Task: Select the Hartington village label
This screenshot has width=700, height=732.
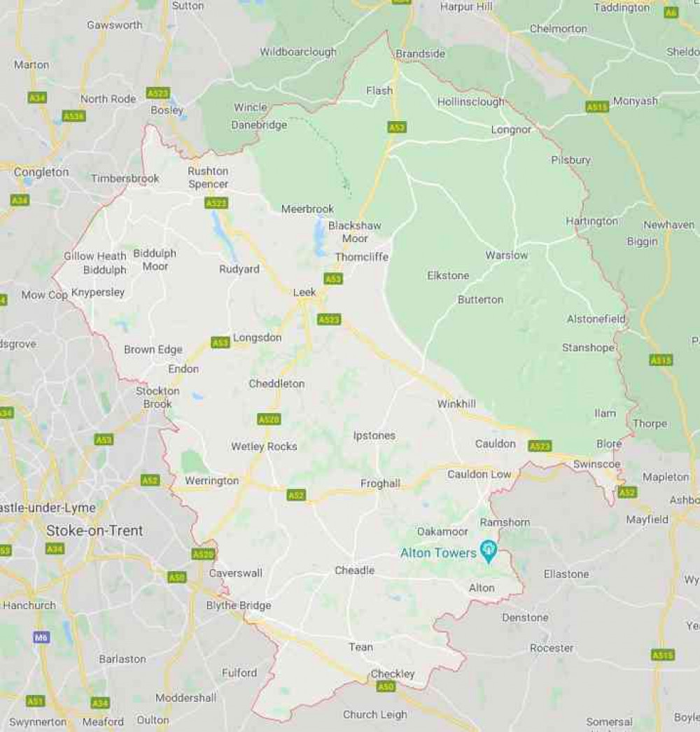Action: (591, 221)
